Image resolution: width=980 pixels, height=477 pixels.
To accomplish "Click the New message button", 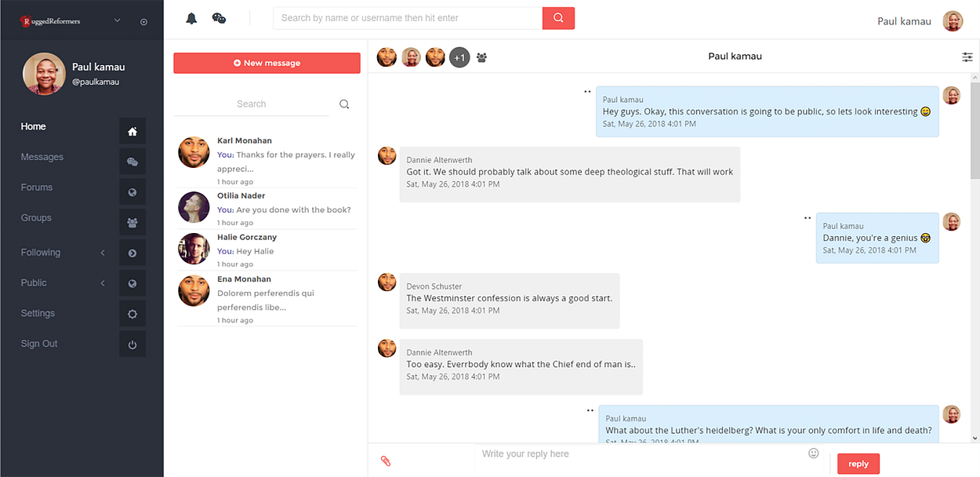I will 267,63.
